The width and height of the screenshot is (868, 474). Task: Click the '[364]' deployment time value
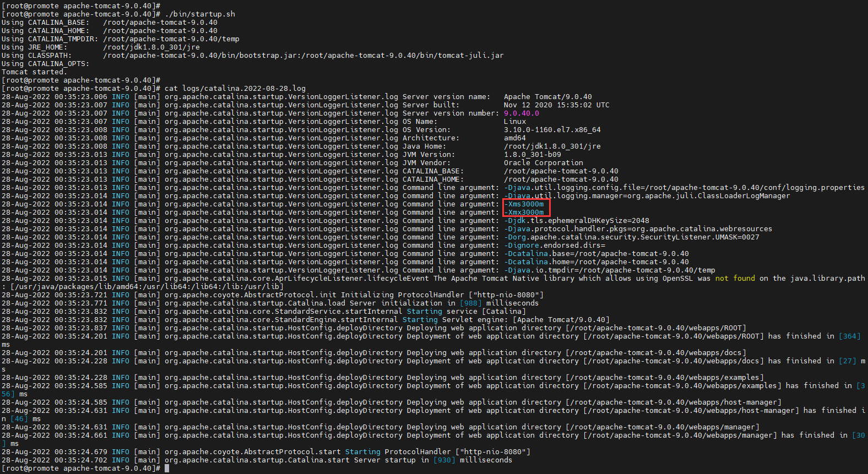click(850, 336)
